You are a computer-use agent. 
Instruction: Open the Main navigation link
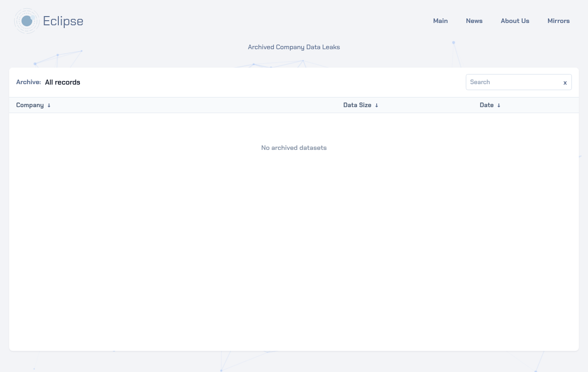(440, 21)
